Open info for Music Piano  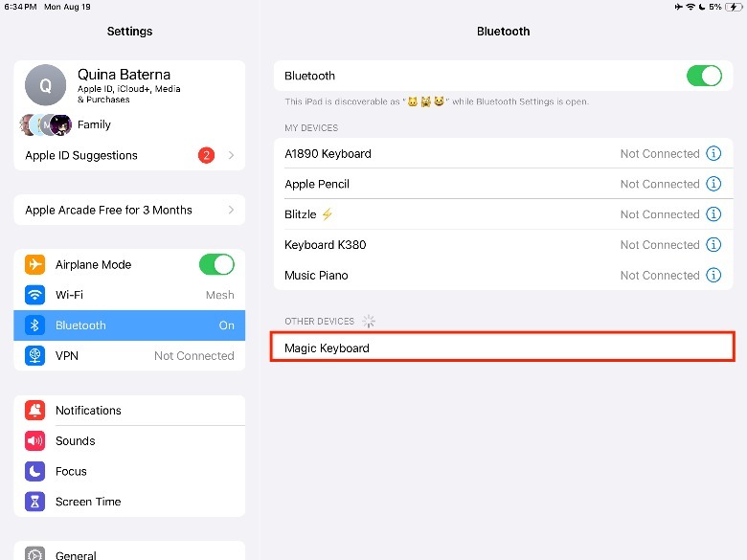coord(713,276)
